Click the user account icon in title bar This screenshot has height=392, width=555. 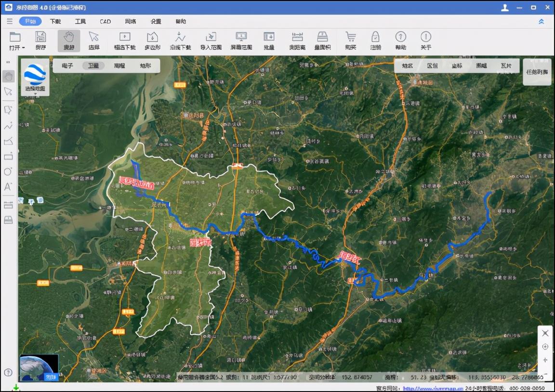505,7
